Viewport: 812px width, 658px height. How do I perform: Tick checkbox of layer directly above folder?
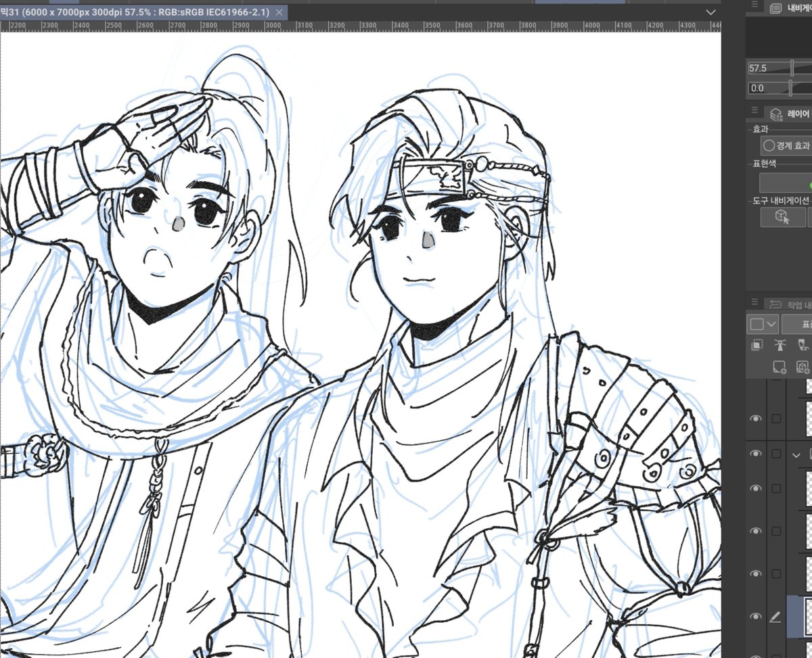click(776, 419)
